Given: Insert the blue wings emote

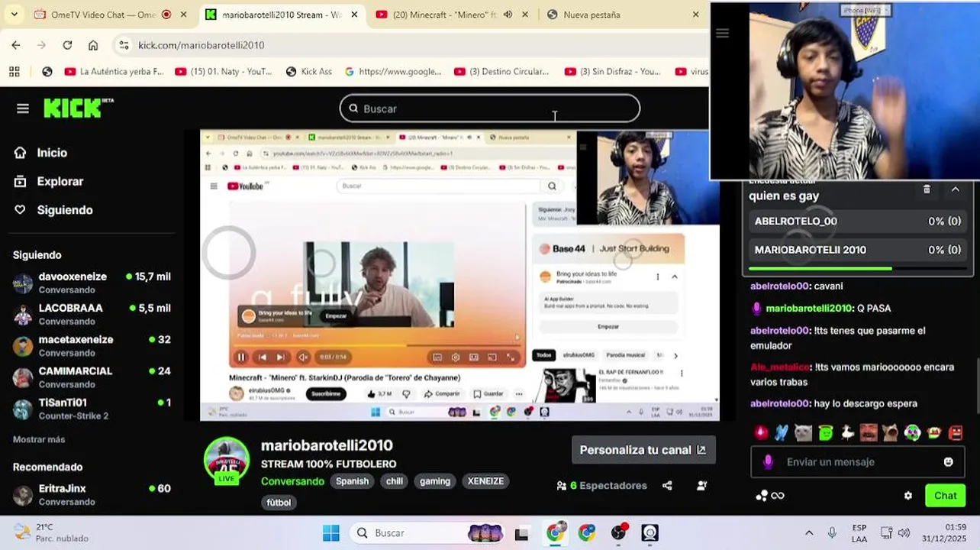Looking at the screenshot, I should (782, 433).
